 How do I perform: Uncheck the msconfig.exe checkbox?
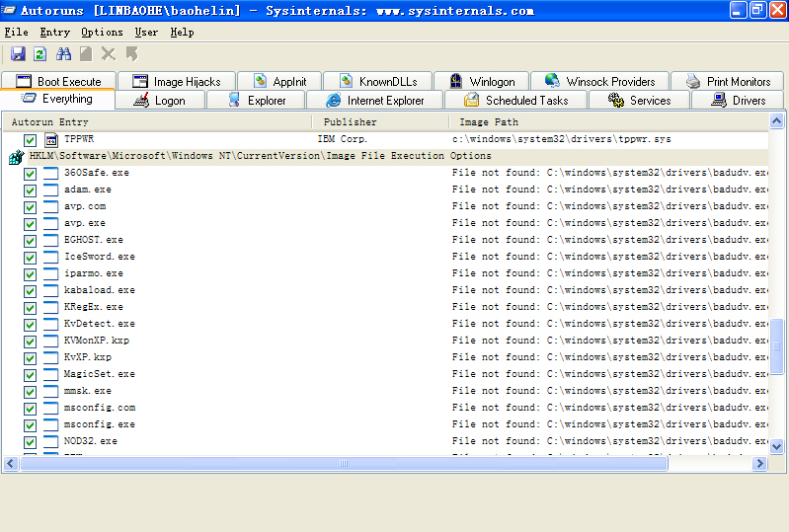(31, 425)
